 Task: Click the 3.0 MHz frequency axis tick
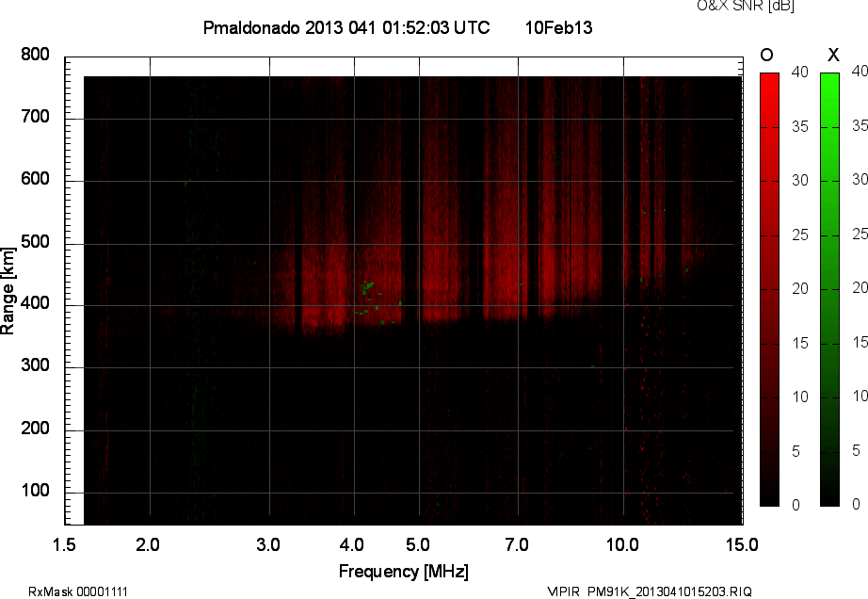click(x=269, y=544)
